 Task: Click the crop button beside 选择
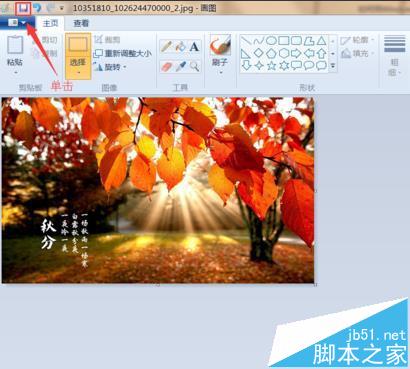click(107, 40)
